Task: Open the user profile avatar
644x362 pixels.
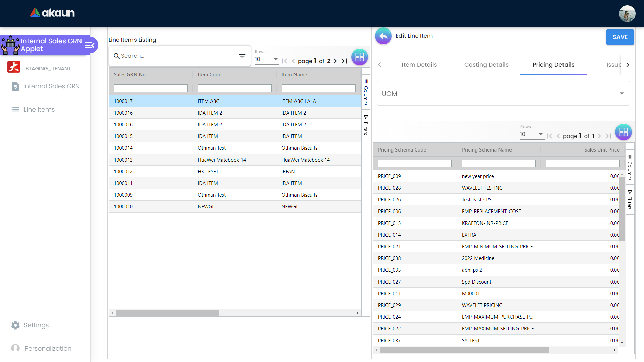Action: (x=627, y=14)
